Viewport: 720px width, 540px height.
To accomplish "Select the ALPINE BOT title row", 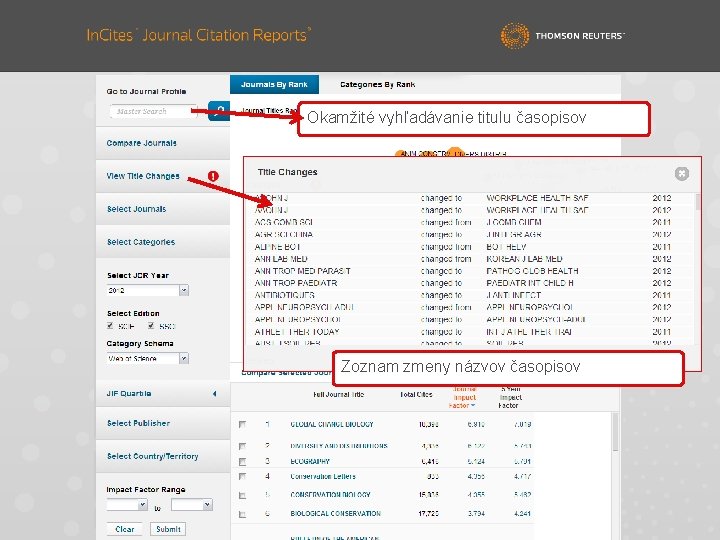I will tap(463, 247).
